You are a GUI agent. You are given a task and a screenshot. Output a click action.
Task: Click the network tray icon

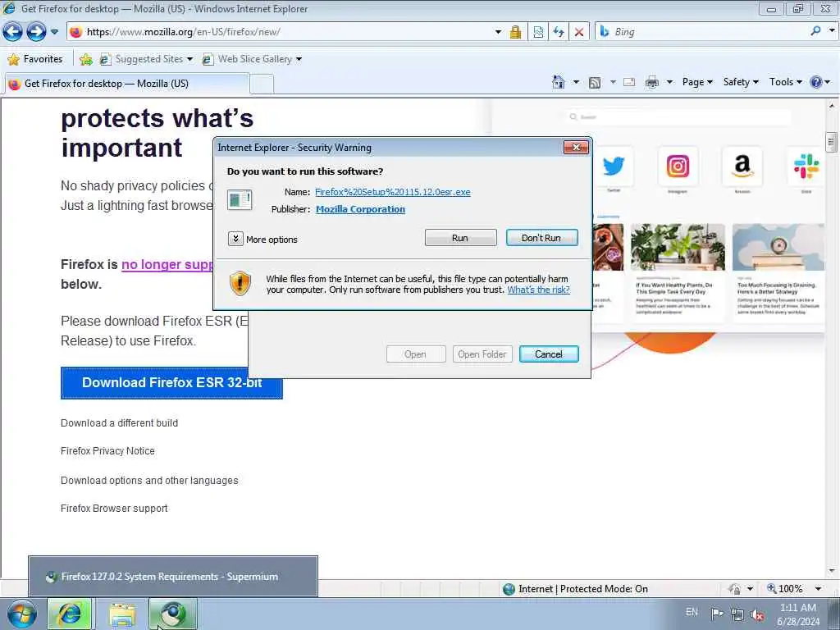coord(737,614)
